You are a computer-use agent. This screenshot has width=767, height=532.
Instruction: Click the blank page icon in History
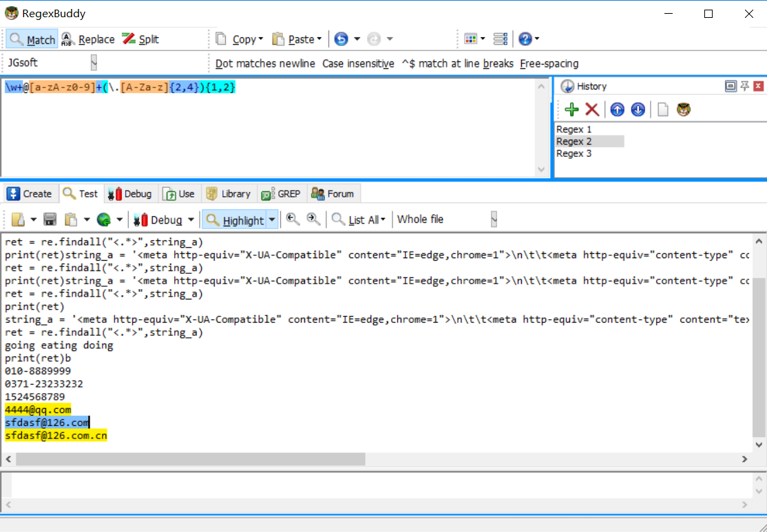663,109
